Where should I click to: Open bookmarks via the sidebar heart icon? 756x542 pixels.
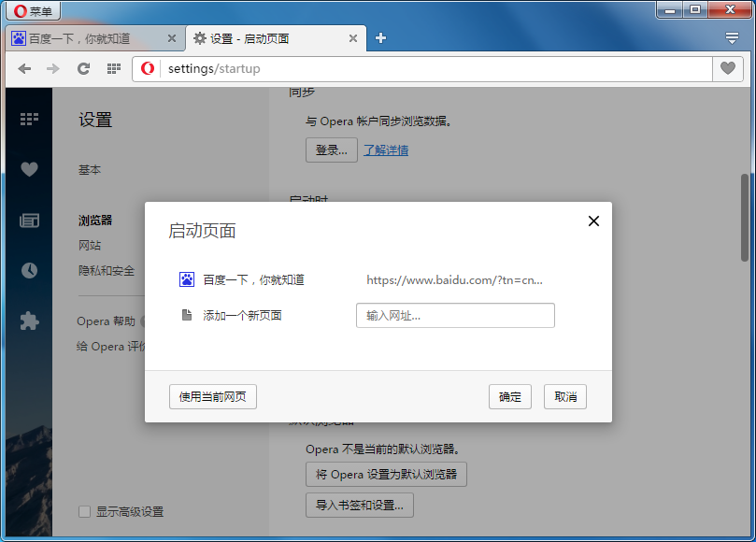point(28,169)
